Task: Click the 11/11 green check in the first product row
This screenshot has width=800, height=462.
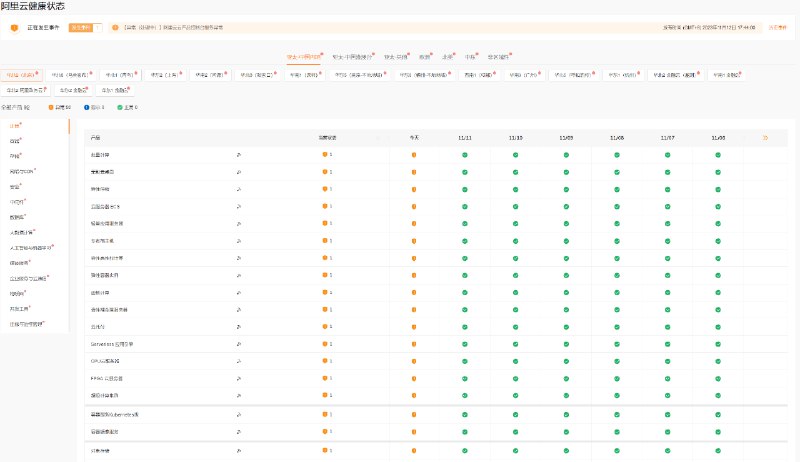Action: click(465, 155)
